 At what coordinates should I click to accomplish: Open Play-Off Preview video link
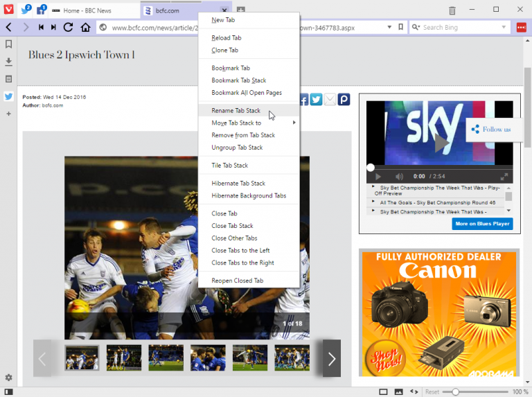(437, 191)
